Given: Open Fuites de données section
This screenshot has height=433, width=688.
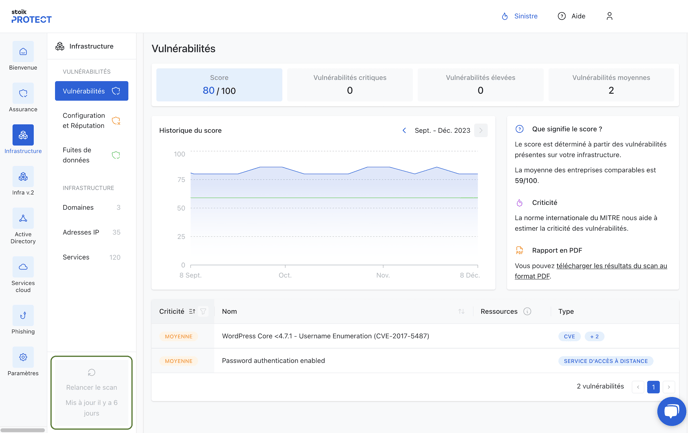Looking at the screenshot, I should coord(91,155).
